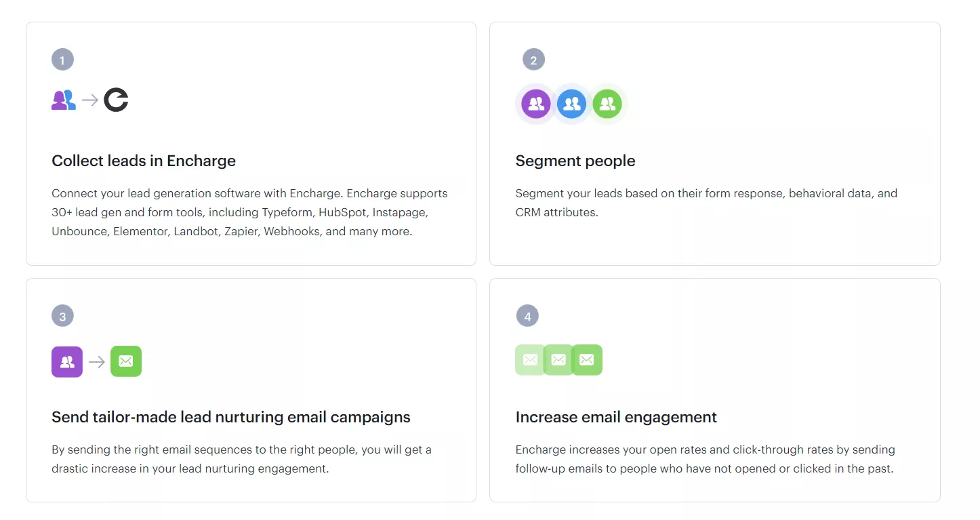Image resolution: width=980 pixels, height=520 pixels.
Task: Click the faintest green envelope icon in card 4
Action: click(x=529, y=360)
